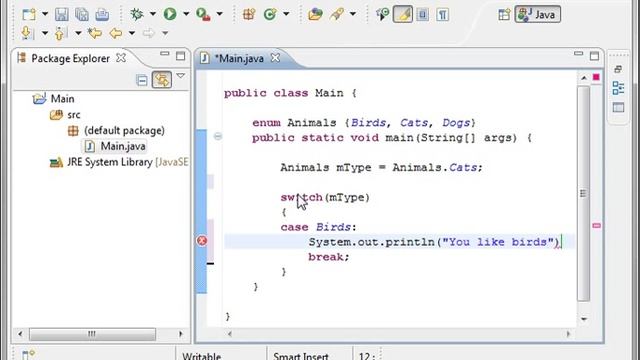Click the Forward navigation arrow icon
This screenshot has width=640, height=360.
[149, 33]
